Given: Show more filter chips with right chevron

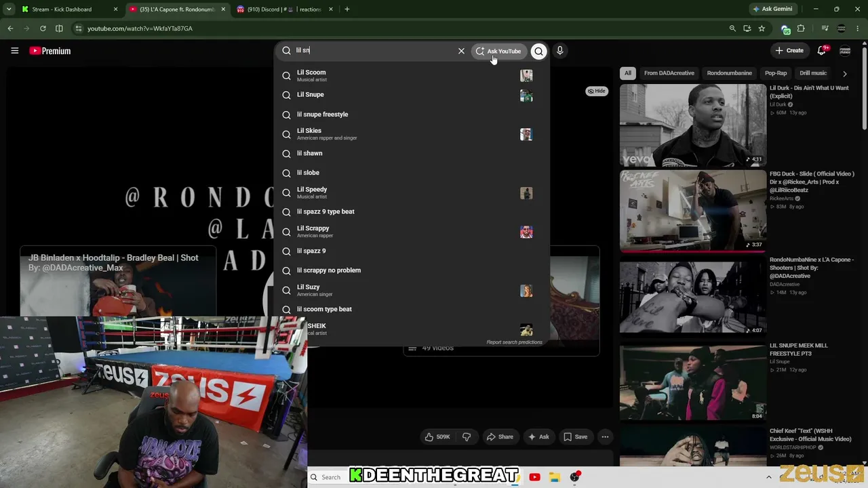Looking at the screenshot, I should pyautogui.click(x=844, y=73).
